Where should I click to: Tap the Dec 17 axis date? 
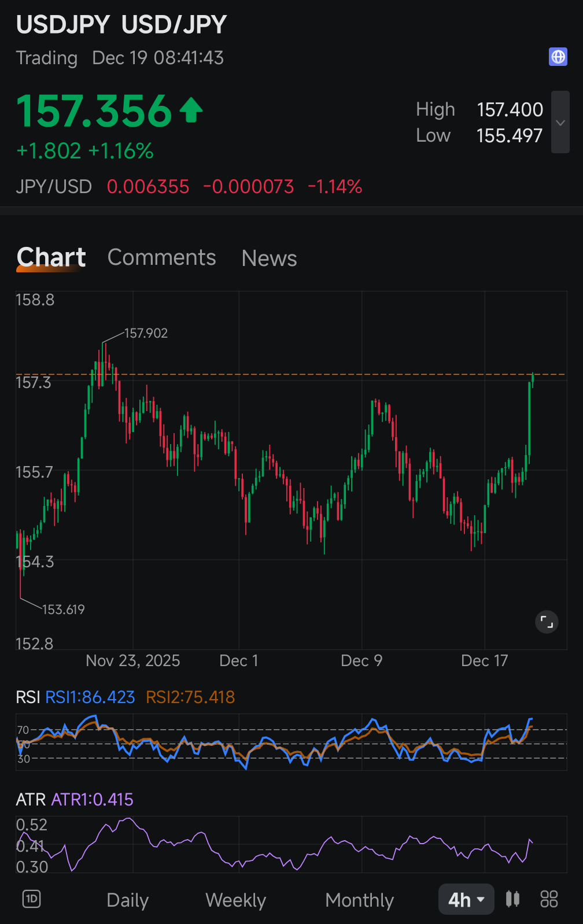pyautogui.click(x=485, y=660)
